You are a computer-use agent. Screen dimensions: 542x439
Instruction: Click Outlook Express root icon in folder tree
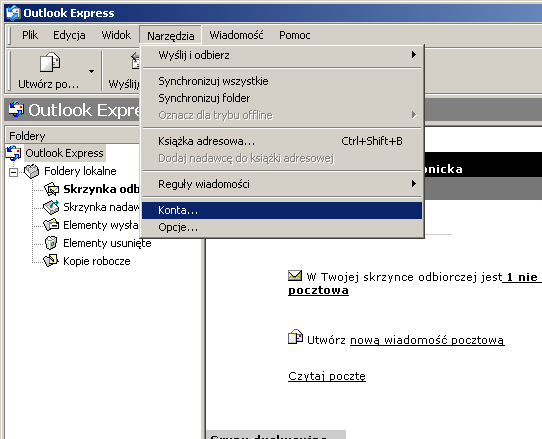tap(13, 153)
